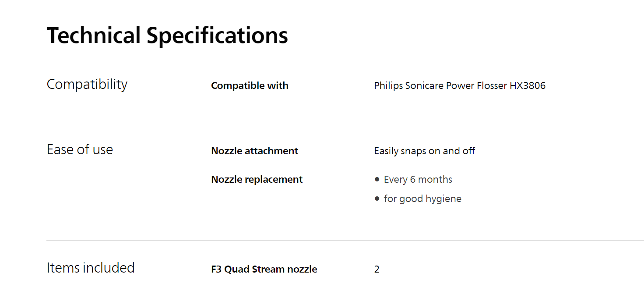Viewport: 644px width, 305px height.
Task: Click the 'Easily snaps on and off' text
Action: [424, 151]
